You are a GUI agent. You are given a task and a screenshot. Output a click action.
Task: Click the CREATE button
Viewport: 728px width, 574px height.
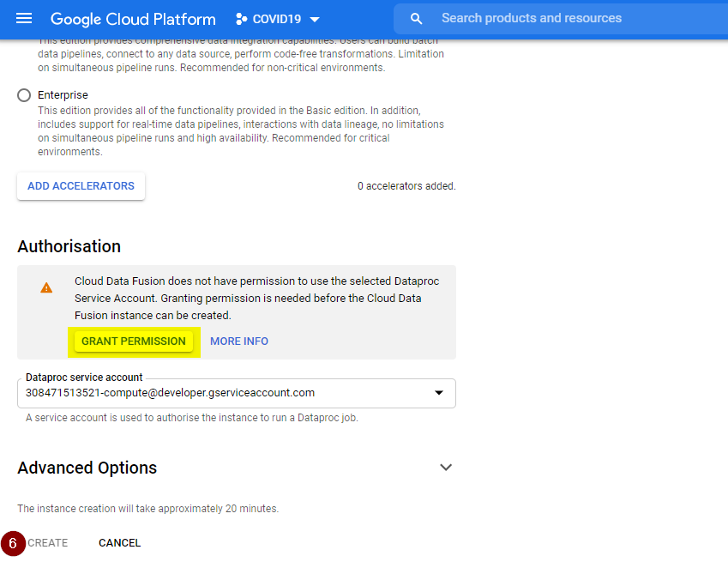pos(48,543)
